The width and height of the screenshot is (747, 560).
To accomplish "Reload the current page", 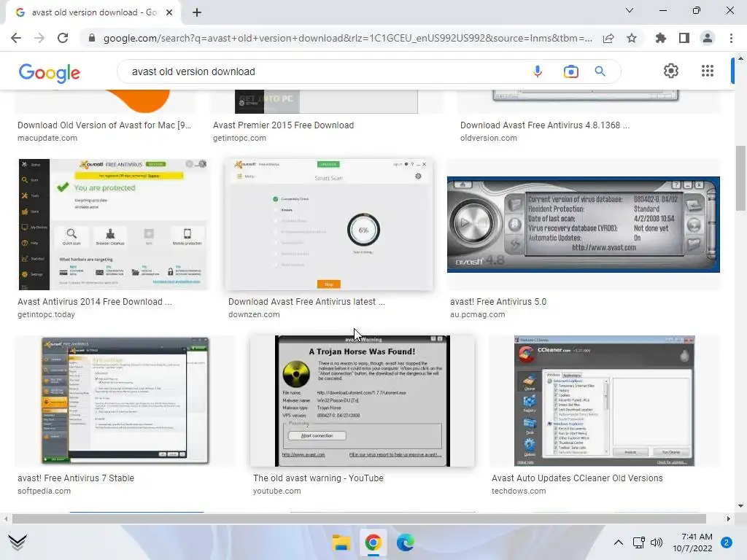I will pyautogui.click(x=63, y=38).
